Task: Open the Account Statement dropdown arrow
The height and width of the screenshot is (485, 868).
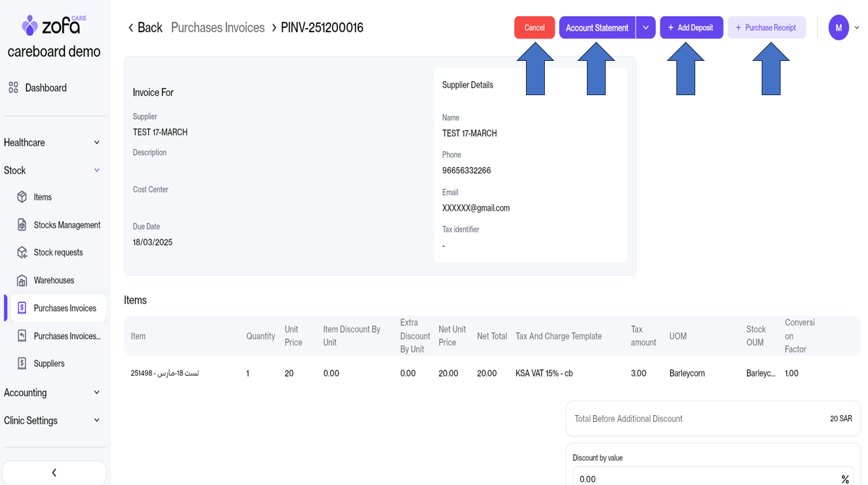Action: (646, 28)
